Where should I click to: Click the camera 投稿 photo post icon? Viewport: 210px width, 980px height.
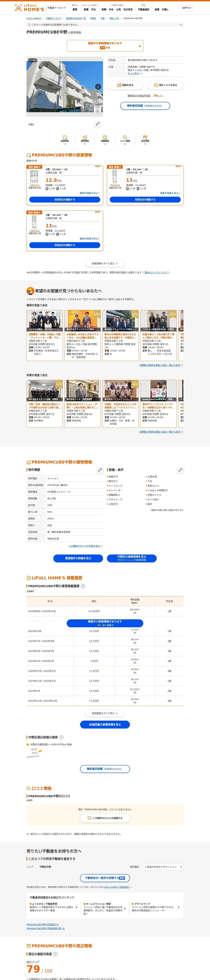(98, 109)
